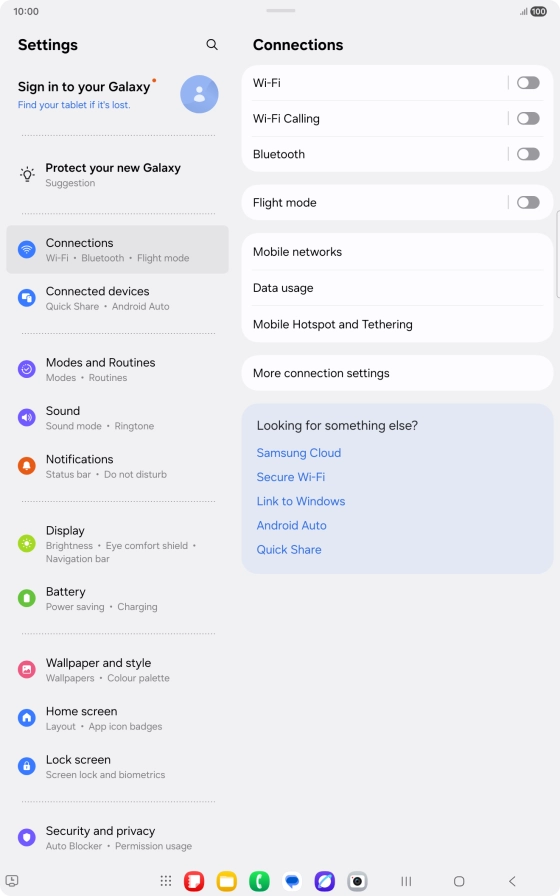560x896 pixels.
Task: Turn on the Wi-Fi switch
Action: pos(528,83)
